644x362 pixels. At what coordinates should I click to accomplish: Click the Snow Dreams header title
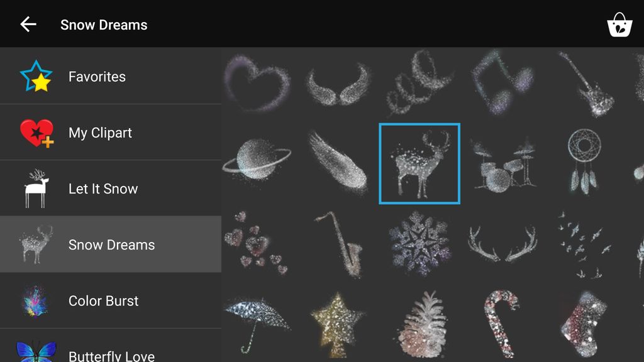pyautogui.click(x=104, y=25)
